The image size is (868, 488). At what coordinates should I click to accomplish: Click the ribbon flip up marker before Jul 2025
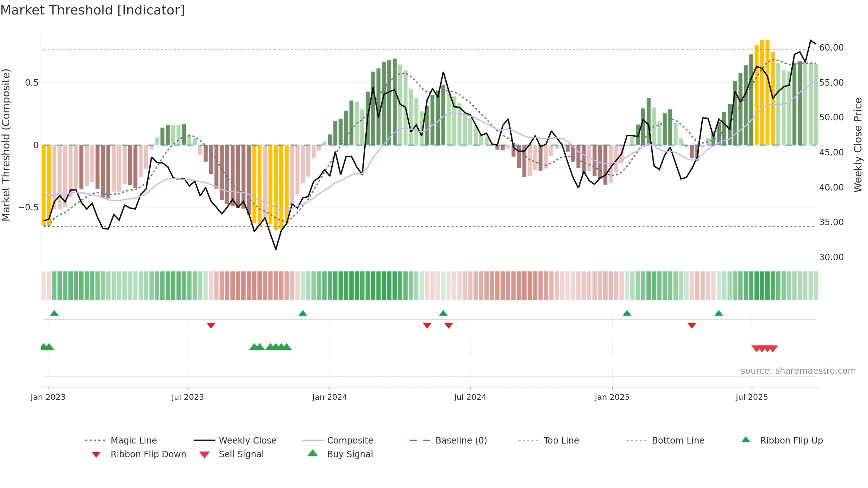(x=719, y=313)
